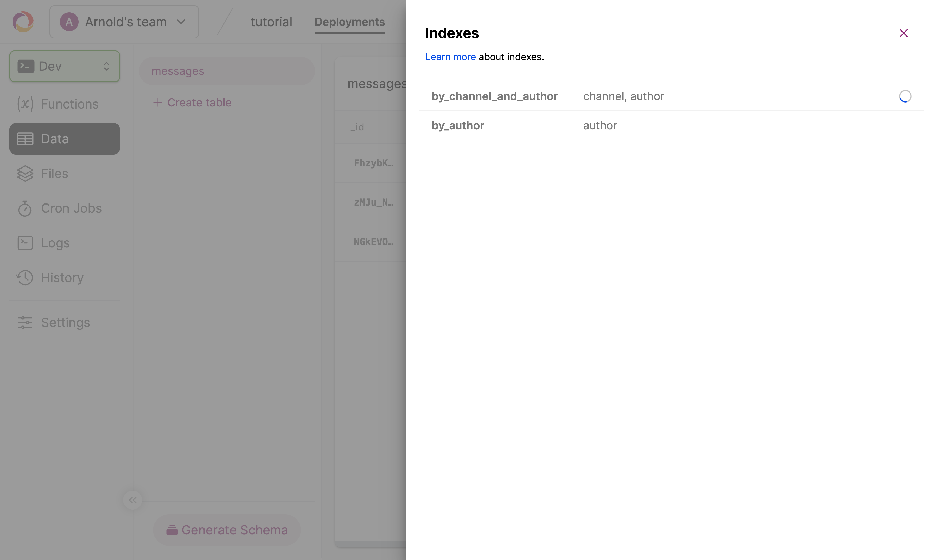Collapse the sidebar with double-chevron button
This screenshot has height=560, width=937.
tap(133, 500)
